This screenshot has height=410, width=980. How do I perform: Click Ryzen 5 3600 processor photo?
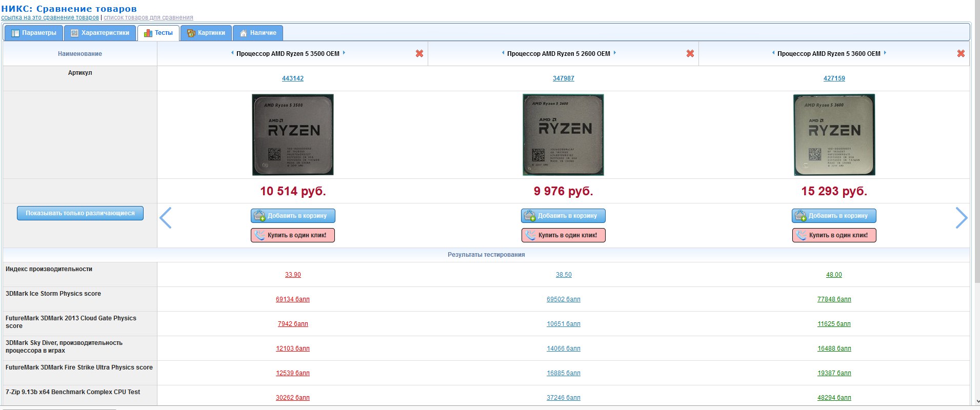(x=834, y=135)
